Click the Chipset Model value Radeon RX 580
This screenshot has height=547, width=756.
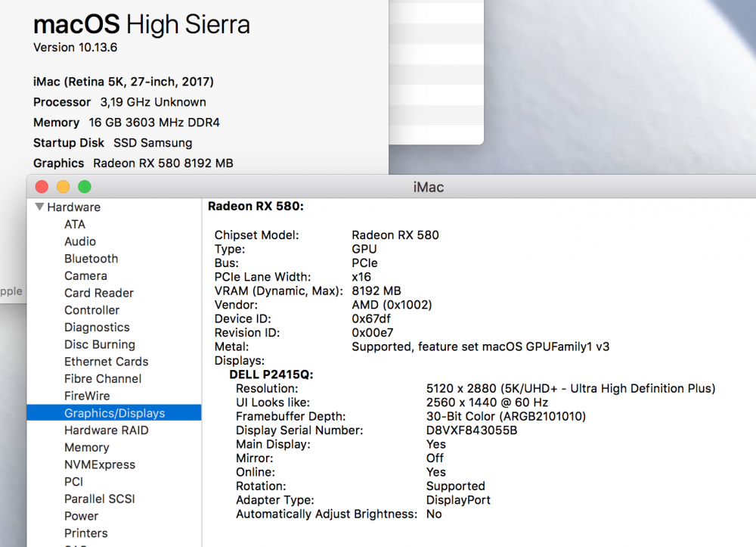[395, 235]
